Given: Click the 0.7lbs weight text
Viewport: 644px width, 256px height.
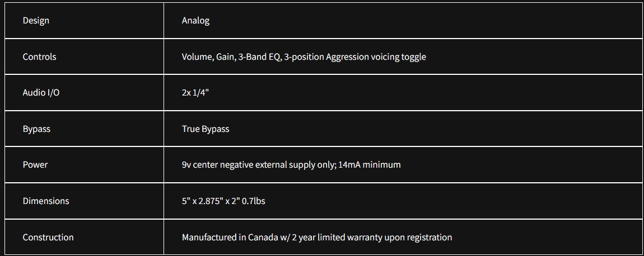Looking at the screenshot, I should pos(252,201).
